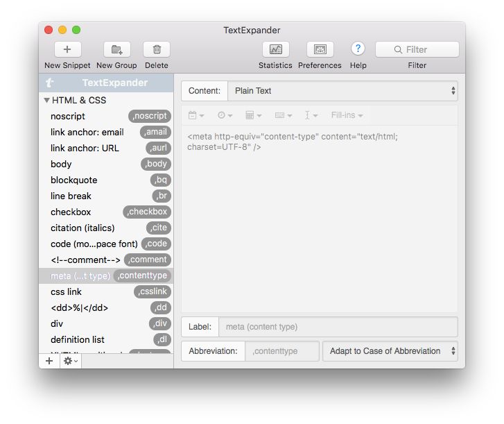Click the ,br abbreviation badge
The width and height of the screenshot is (504, 424).
162,196
